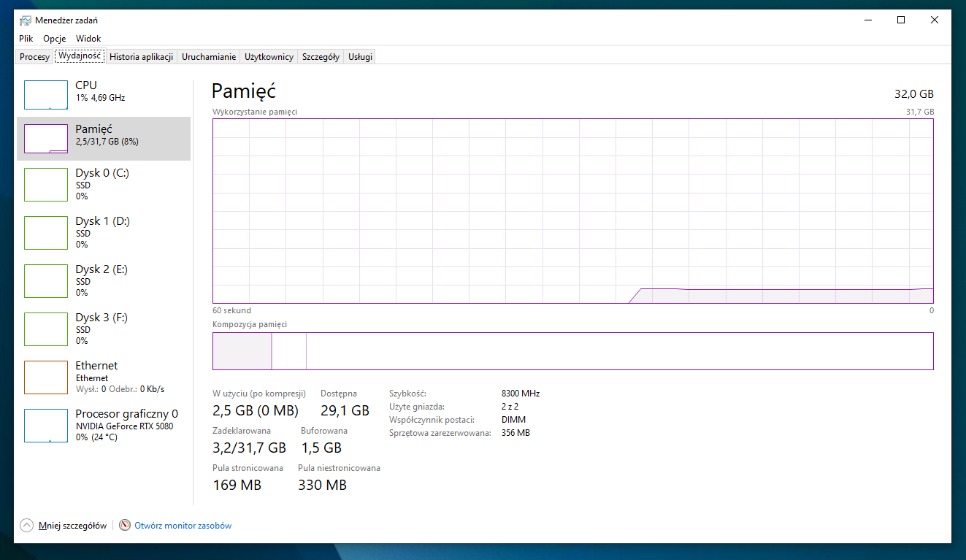Select the Wydajność tab
The image size is (966, 560).
point(80,55)
